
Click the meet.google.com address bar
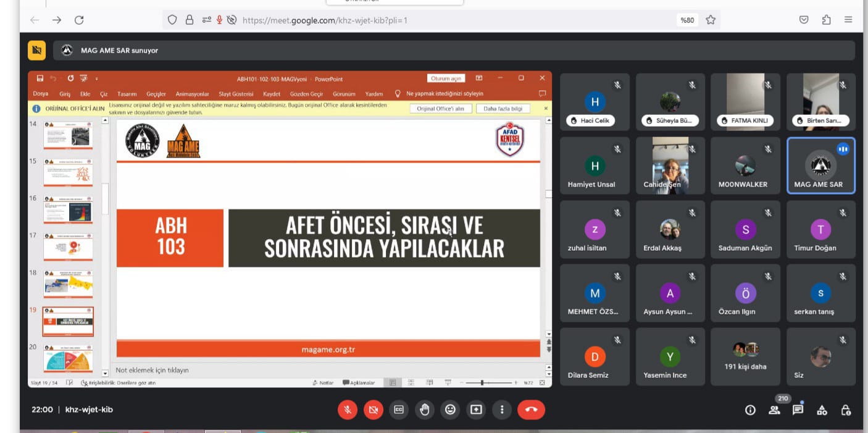(x=432, y=20)
